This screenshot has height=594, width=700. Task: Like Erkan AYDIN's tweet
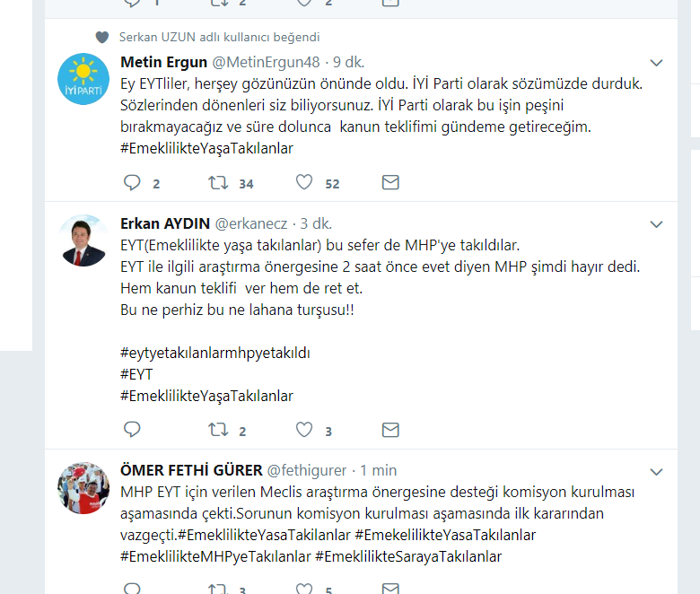(x=304, y=430)
